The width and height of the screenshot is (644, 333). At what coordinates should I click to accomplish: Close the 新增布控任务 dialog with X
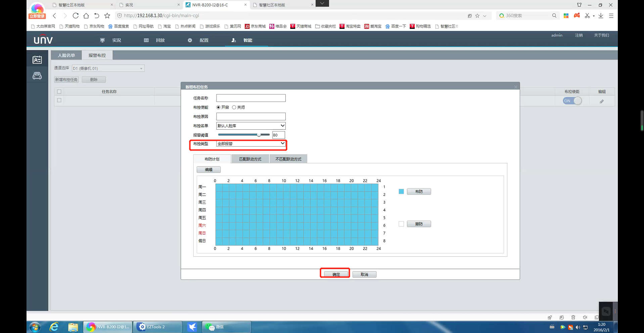pos(515,87)
